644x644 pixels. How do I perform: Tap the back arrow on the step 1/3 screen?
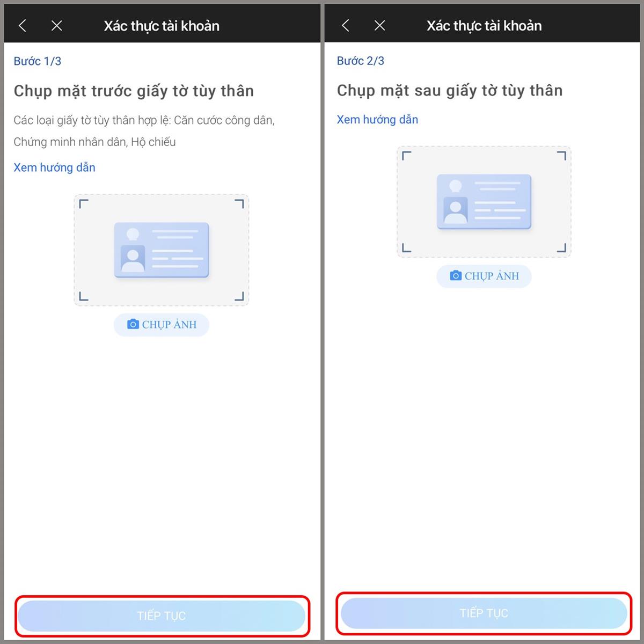[x=23, y=26]
